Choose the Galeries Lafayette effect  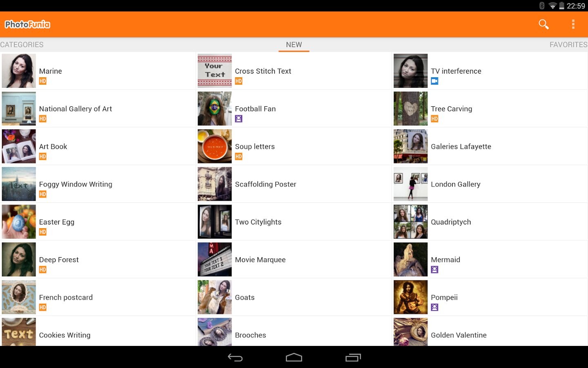point(461,146)
